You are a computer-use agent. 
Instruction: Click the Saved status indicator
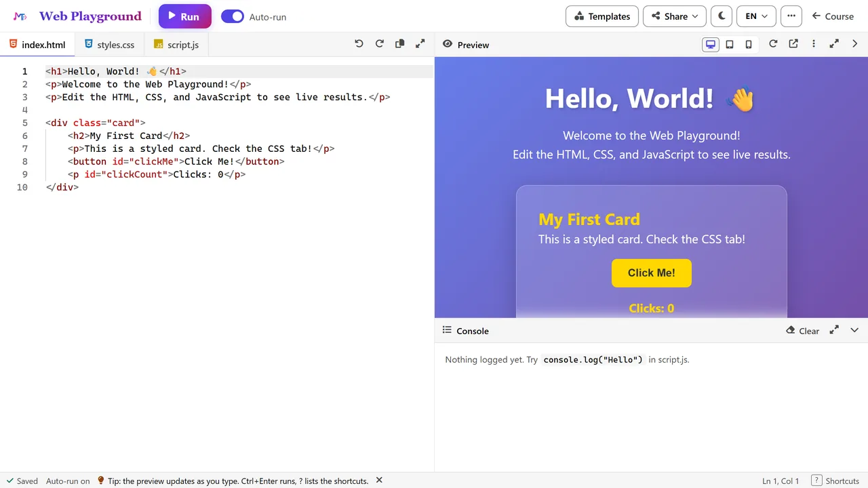pos(22,481)
